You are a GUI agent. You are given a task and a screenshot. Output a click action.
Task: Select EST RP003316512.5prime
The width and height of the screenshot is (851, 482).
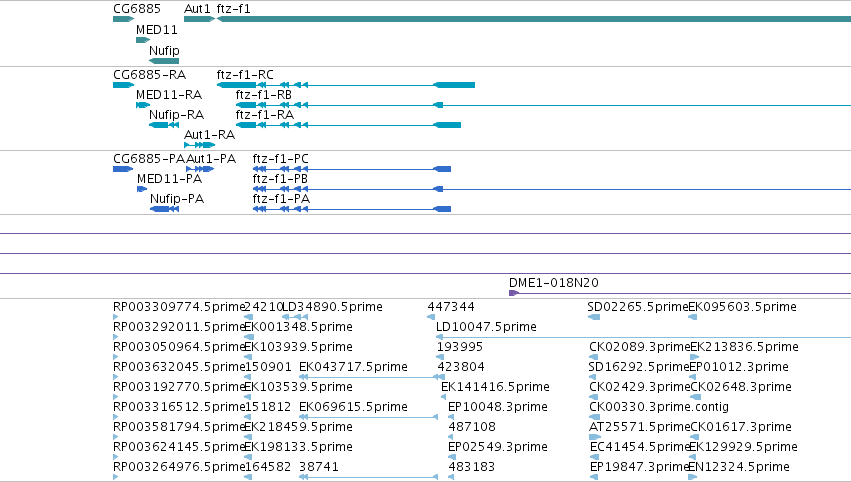pos(179,407)
